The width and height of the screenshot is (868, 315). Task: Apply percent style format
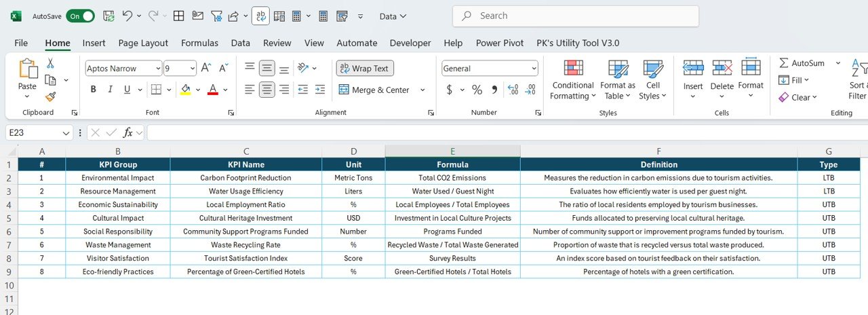click(477, 90)
